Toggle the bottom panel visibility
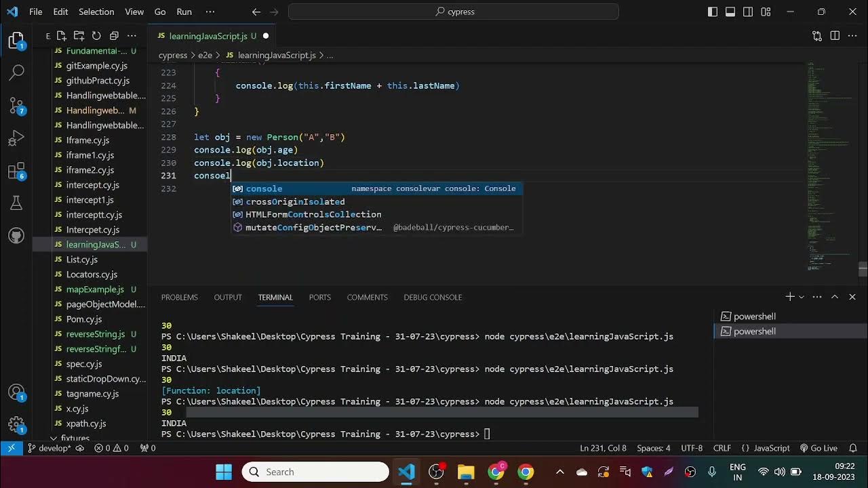This screenshot has height=488, width=868. [730, 12]
